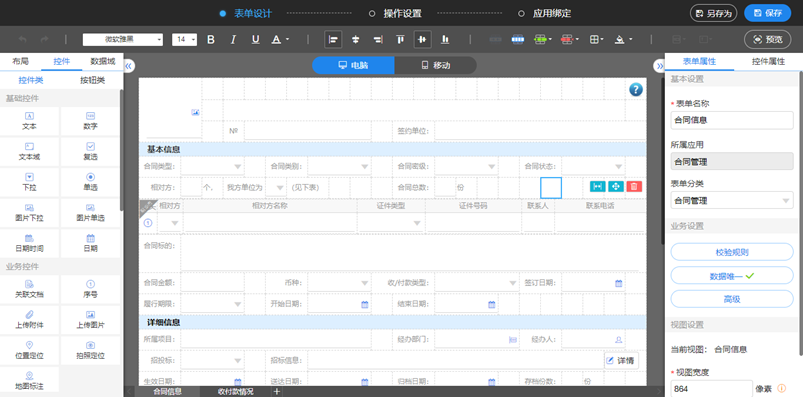This screenshot has height=397, width=803.
Task: Click the 表单名称 input field
Action: (x=732, y=120)
